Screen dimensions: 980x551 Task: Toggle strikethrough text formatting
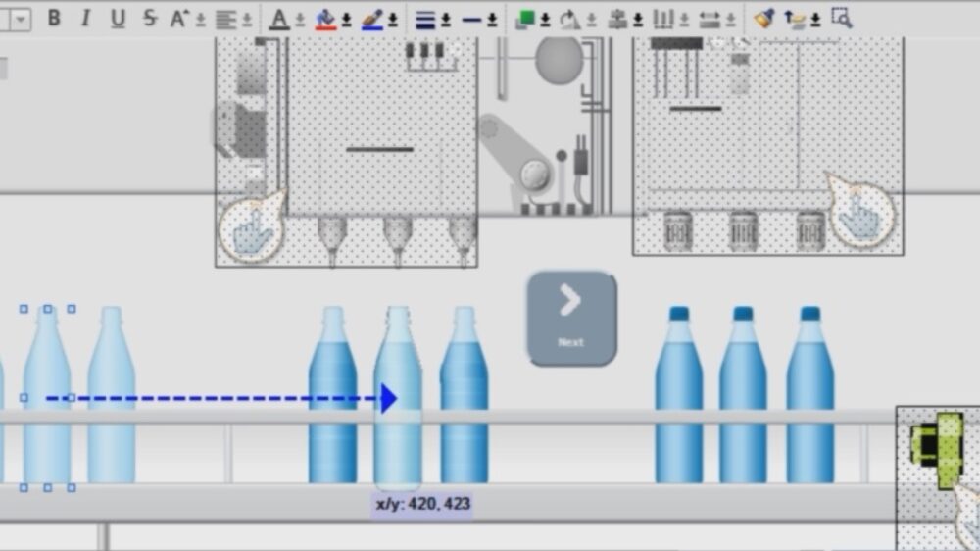tap(150, 19)
